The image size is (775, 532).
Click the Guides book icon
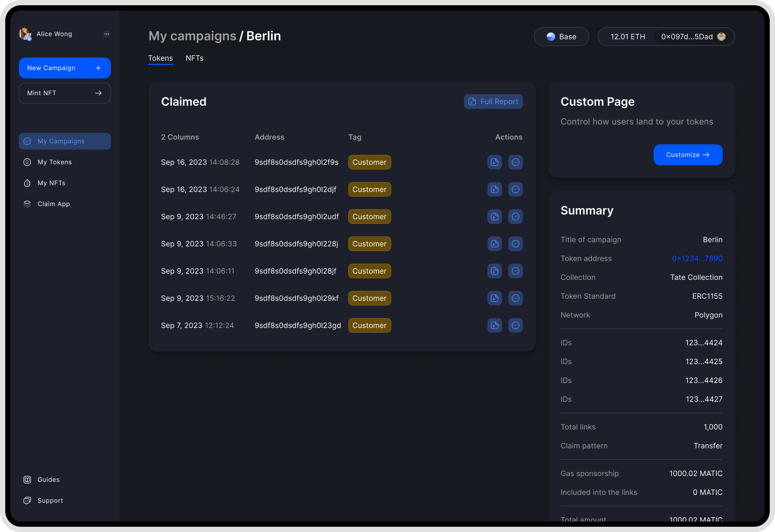point(27,480)
